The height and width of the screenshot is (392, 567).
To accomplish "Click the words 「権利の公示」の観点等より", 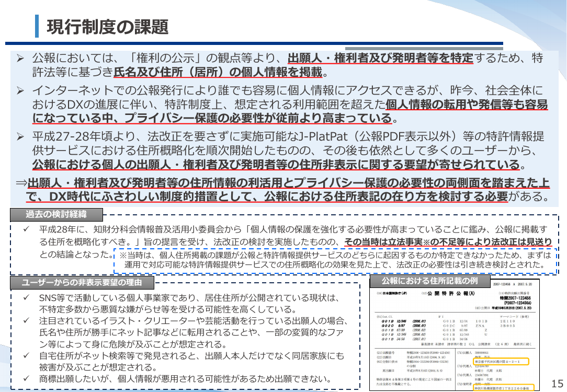I will pyautogui.click(x=205, y=58).
